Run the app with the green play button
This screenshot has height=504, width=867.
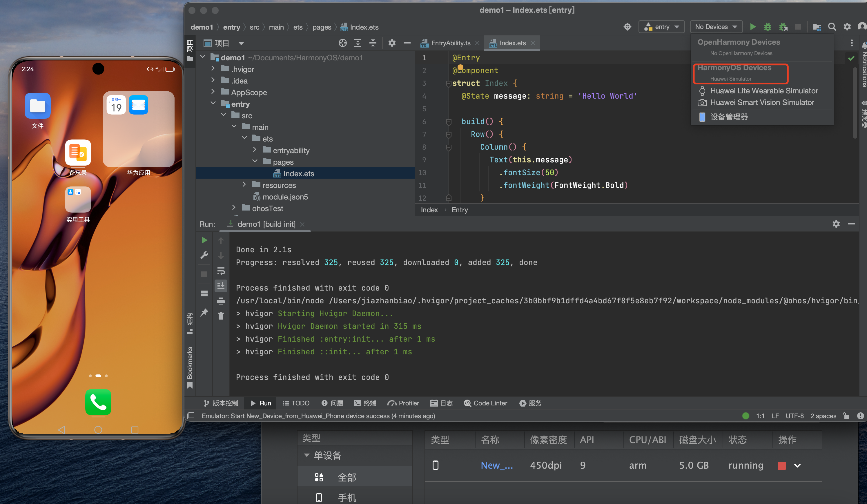point(753,27)
